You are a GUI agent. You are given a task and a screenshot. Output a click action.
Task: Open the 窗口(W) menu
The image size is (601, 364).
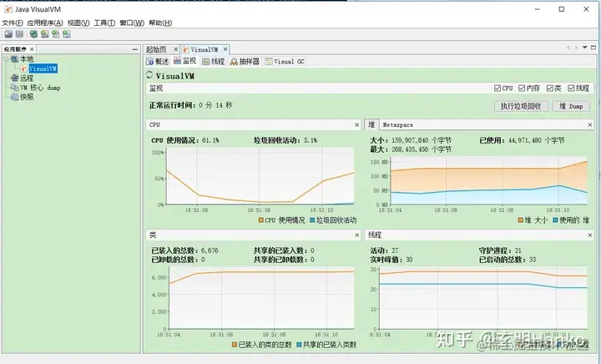pyautogui.click(x=132, y=23)
